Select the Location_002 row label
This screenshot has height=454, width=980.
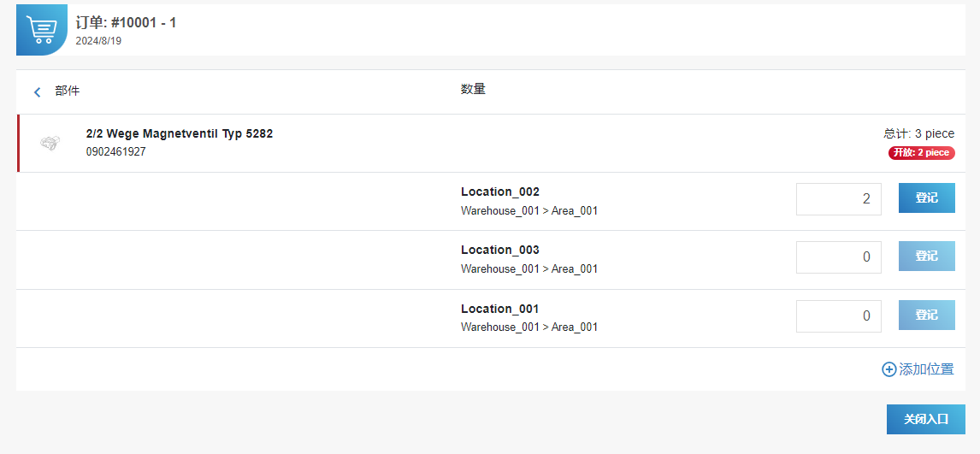tap(500, 192)
